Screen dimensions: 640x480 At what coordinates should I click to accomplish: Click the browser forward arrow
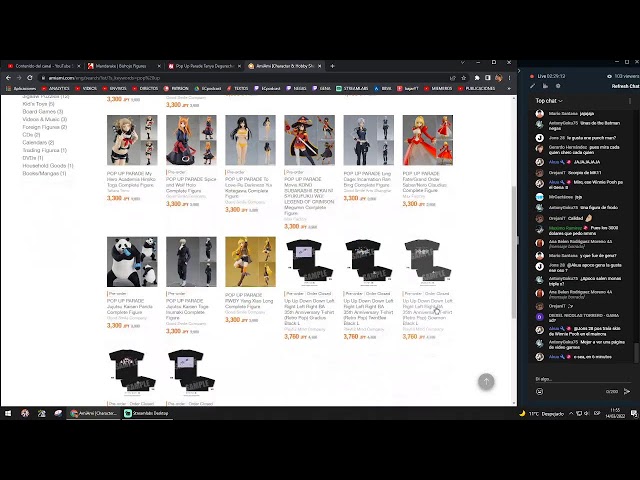click(x=19, y=78)
